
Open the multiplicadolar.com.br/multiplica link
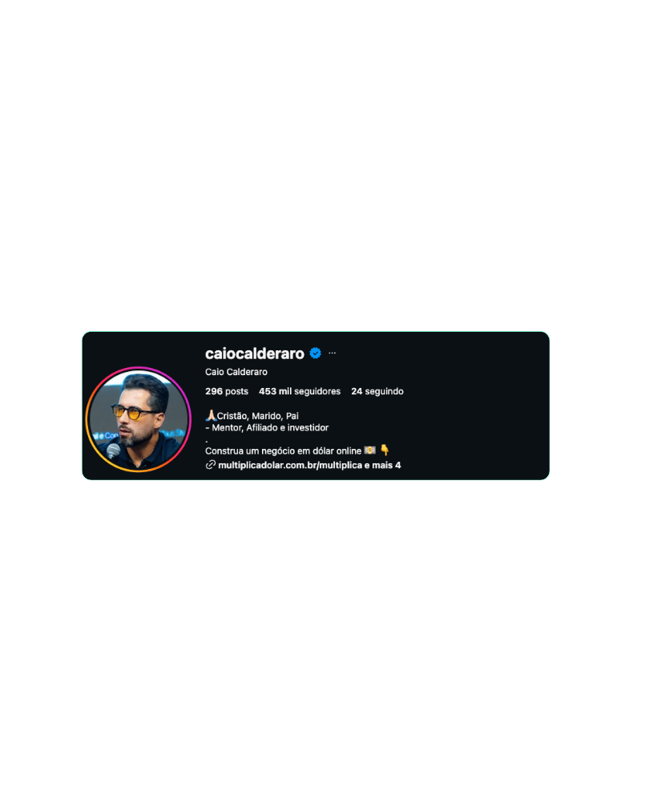click(290, 465)
